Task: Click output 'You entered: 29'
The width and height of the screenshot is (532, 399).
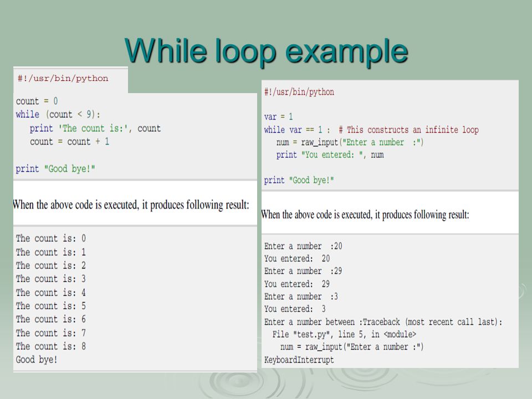Action: pyautogui.click(x=297, y=284)
